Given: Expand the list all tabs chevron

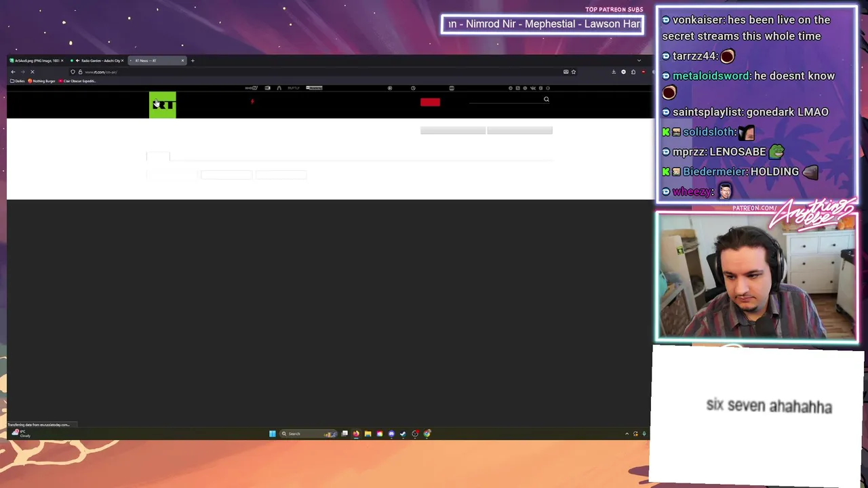Looking at the screenshot, I should pos(639,60).
